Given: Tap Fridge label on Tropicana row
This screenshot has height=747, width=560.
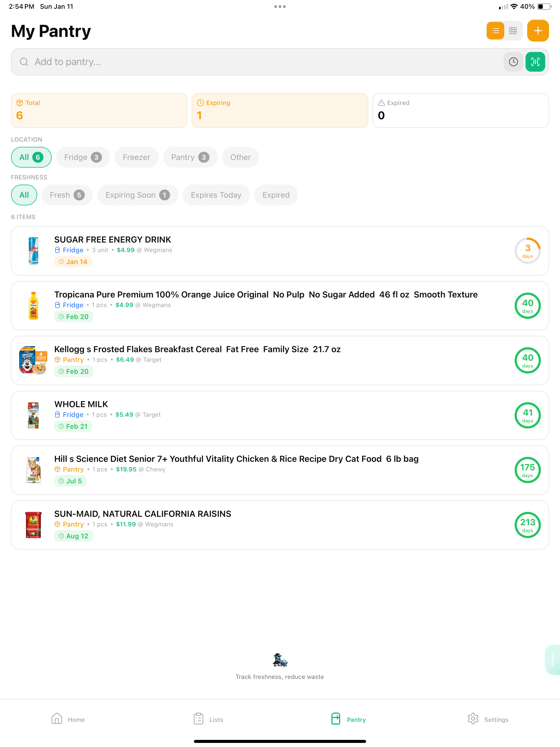Looking at the screenshot, I should click(69, 305).
